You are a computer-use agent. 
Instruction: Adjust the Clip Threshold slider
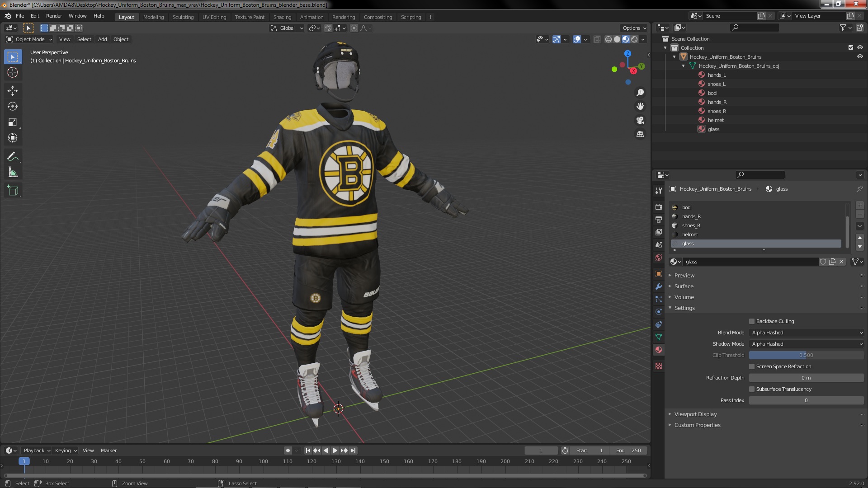[x=807, y=355]
